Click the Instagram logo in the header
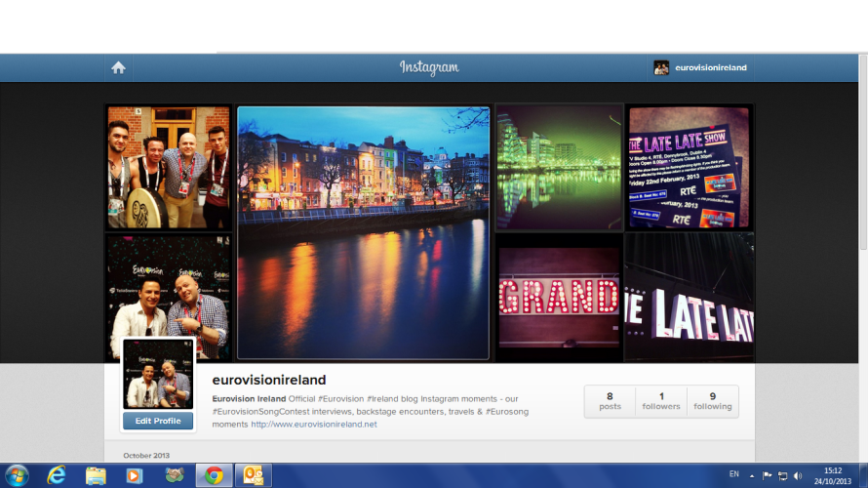The image size is (868, 488). (429, 67)
